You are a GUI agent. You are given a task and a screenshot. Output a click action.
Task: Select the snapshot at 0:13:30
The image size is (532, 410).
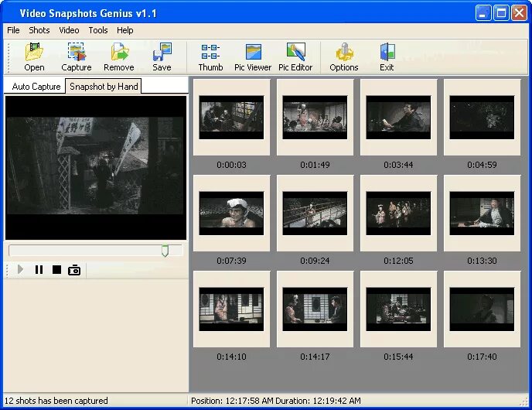pos(482,214)
